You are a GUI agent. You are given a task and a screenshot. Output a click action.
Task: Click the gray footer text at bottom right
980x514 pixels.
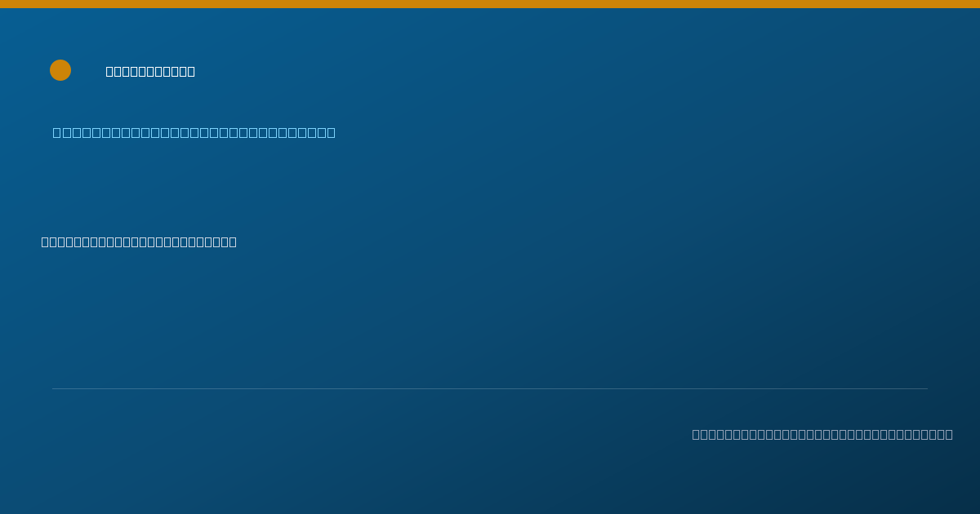822,434
